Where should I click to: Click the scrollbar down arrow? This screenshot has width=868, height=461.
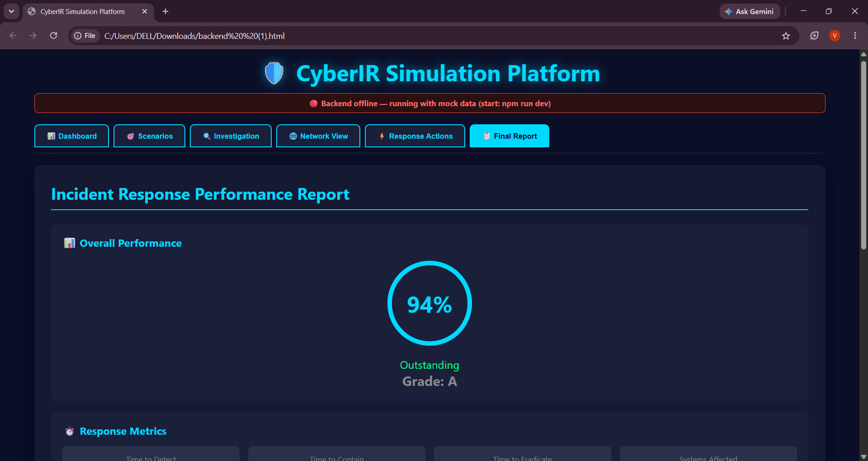click(863, 457)
